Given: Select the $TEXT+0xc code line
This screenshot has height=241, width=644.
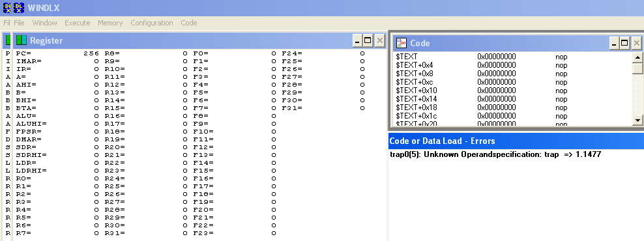Looking at the screenshot, I should coord(512,82).
